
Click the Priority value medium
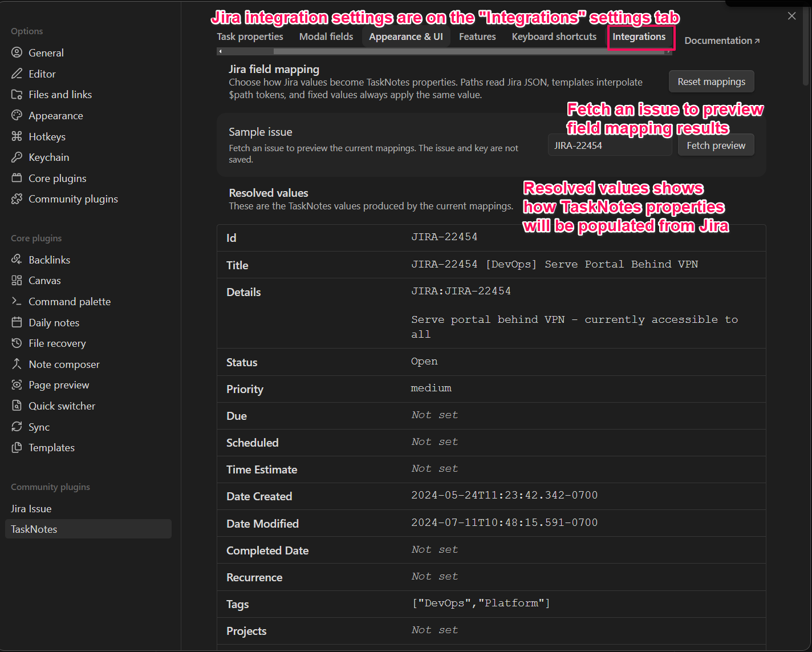coord(431,388)
